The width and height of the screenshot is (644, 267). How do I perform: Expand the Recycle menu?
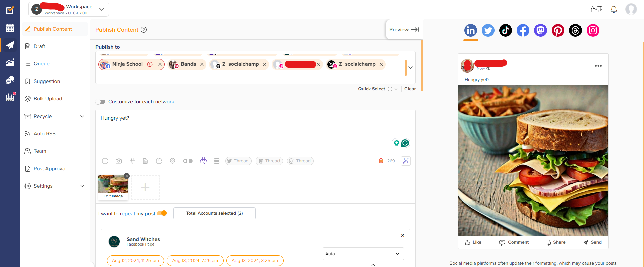pyautogui.click(x=82, y=116)
